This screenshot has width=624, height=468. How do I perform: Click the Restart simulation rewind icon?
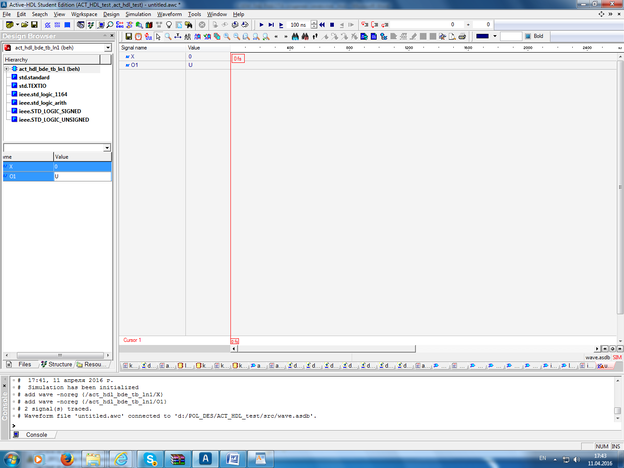(322, 24)
